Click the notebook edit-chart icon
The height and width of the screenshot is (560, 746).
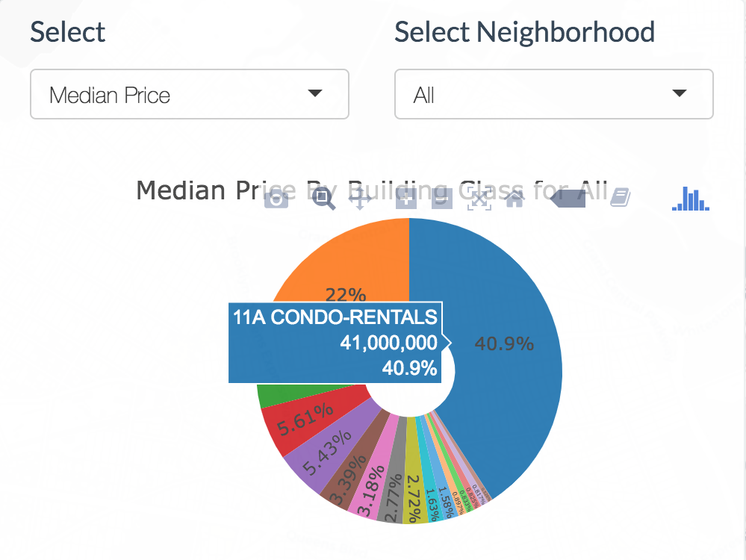[x=621, y=198]
